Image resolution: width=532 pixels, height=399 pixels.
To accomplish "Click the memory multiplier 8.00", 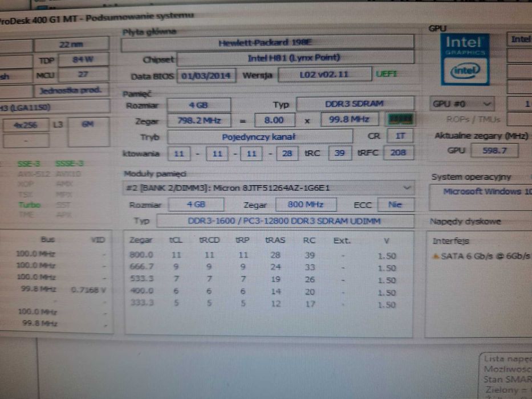I will 274,120.
